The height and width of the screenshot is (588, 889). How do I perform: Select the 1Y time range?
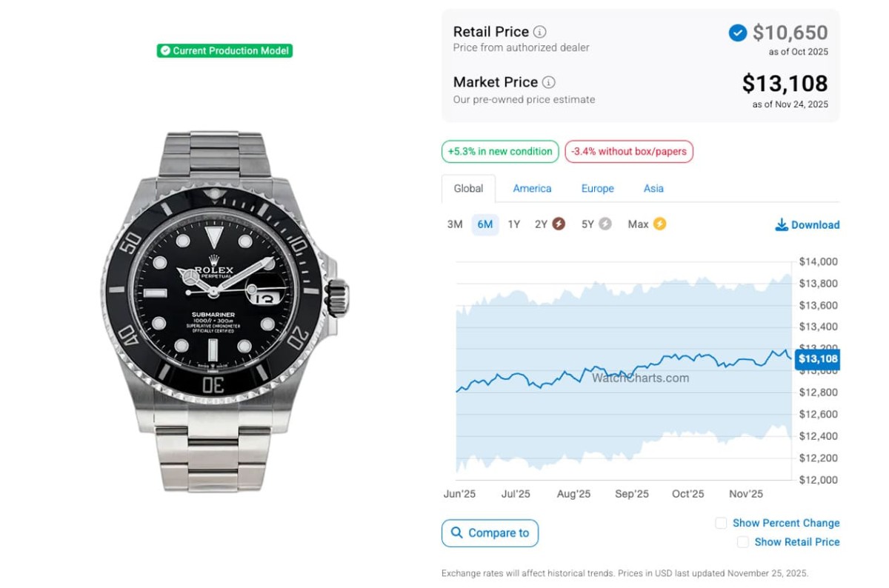coord(514,224)
